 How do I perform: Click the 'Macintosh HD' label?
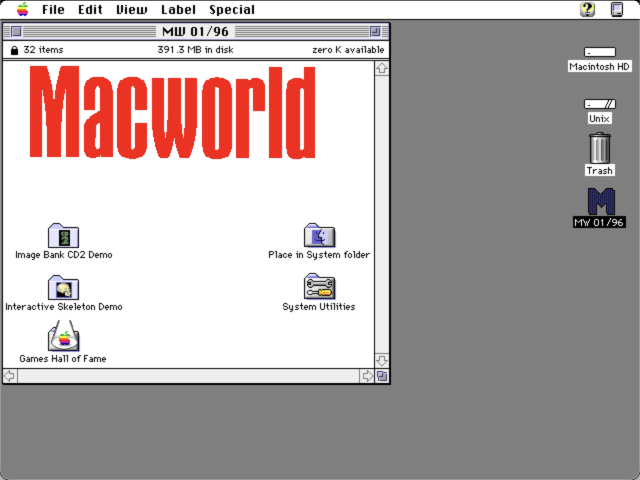coord(600,67)
